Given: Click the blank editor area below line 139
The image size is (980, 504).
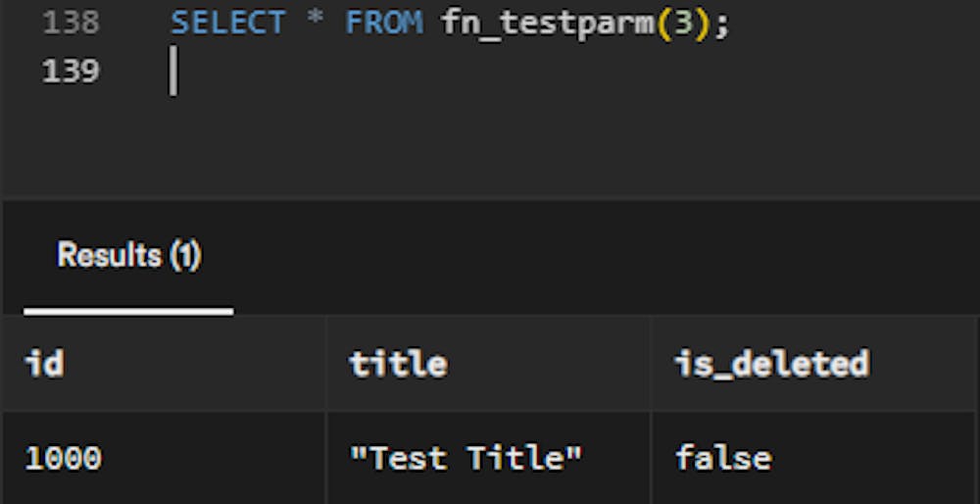Looking at the screenshot, I should [x=490, y=147].
